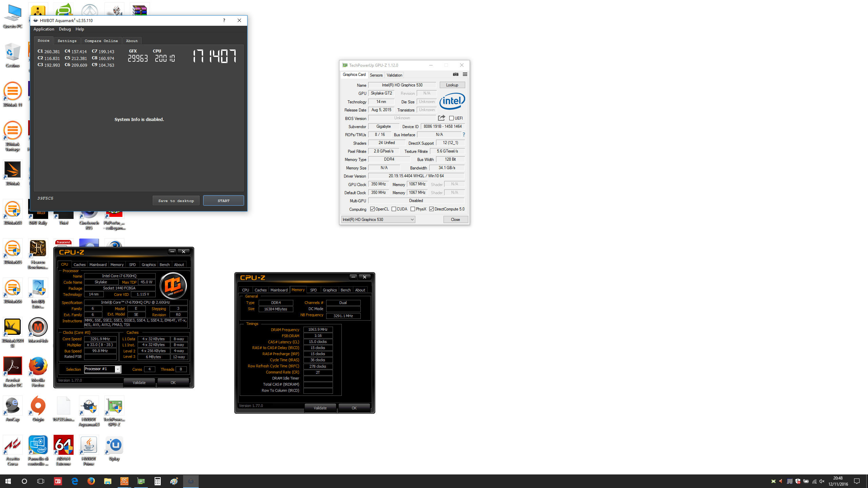Switch to the Validation tab in GPU-Z
Screen dimensions: 868x488
tap(394, 75)
